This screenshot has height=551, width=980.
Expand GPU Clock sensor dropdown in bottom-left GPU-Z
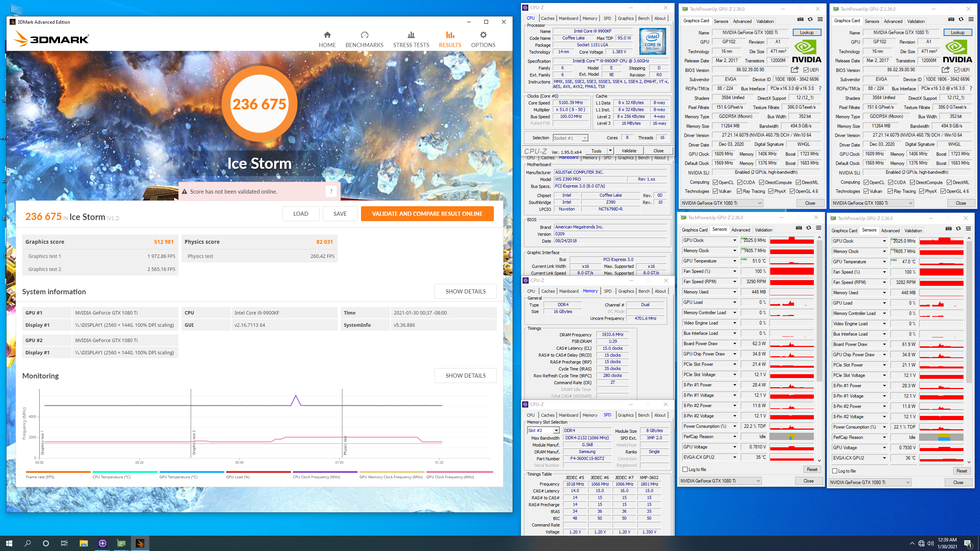735,240
